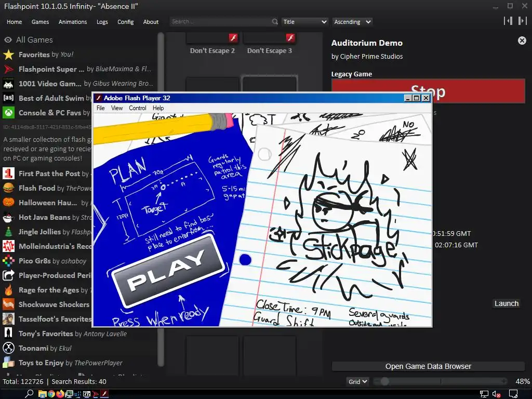Open the Logs tab
The width and height of the screenshot is (532, 399).
(102, 22)
